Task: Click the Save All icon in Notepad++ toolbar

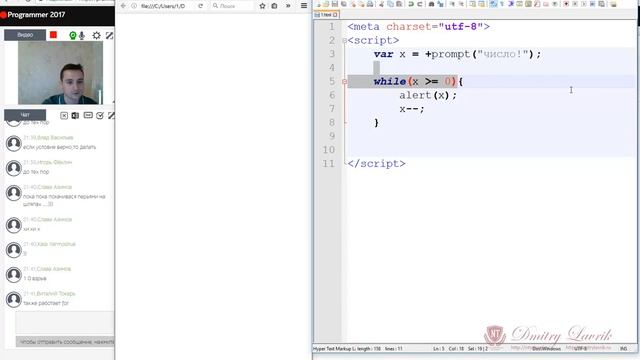Action: click(344, 4)
